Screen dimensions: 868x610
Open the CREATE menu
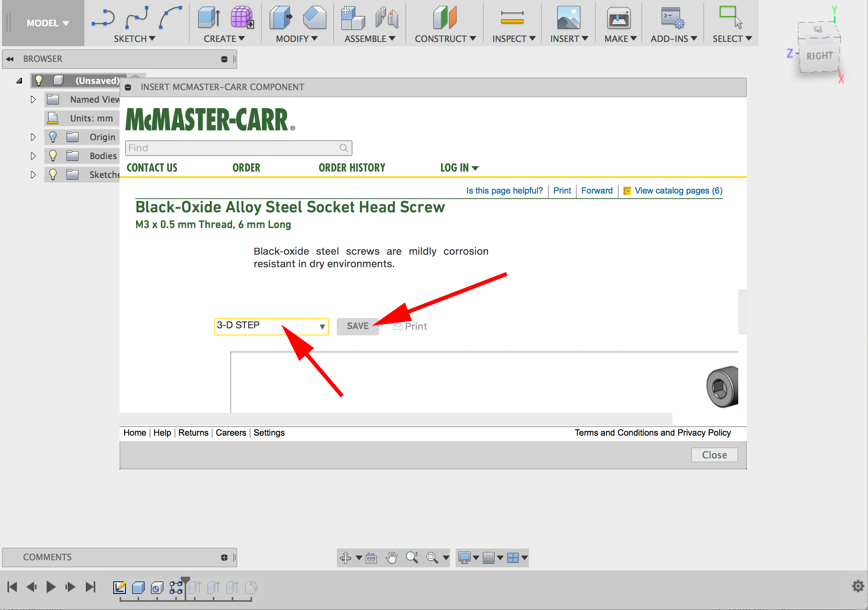(x=224, y=38)
